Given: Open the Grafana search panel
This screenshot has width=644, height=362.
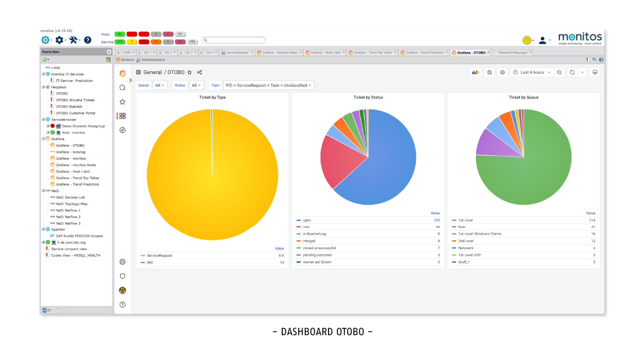Looking at the screenshot, I should point(122,88).
